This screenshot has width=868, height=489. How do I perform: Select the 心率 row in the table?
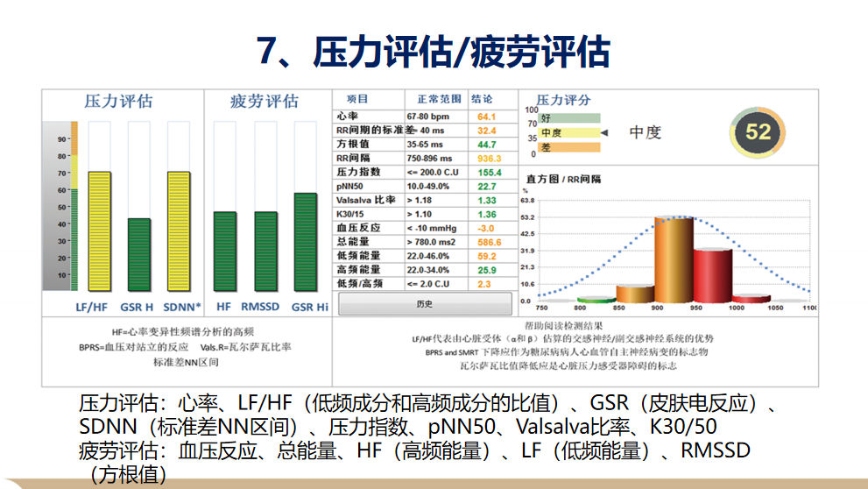(368, 116)
